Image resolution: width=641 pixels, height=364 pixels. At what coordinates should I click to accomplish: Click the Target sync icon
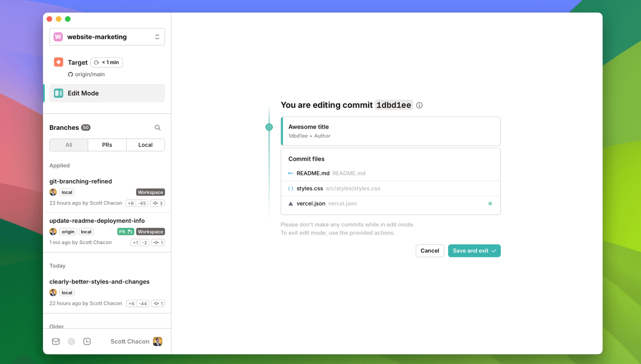pos(98,62)
